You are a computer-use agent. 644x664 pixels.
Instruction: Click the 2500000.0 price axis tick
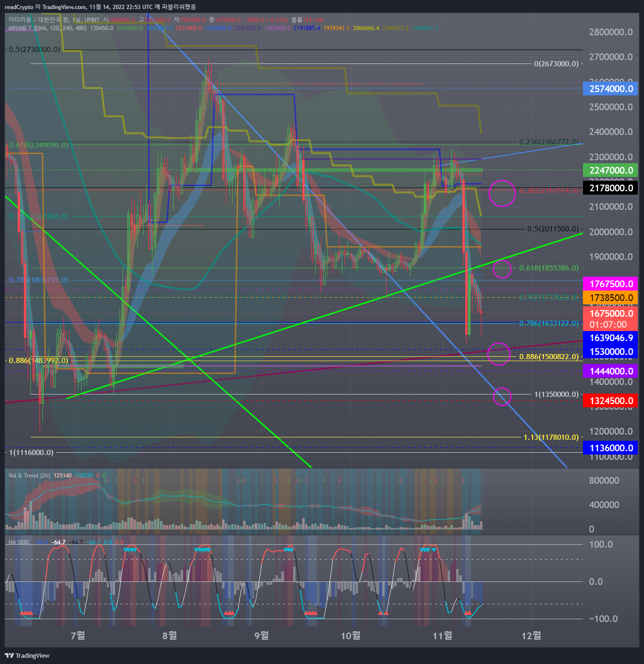coord(611,107)
